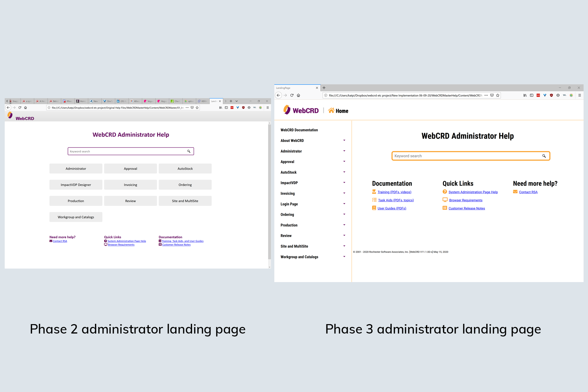Open a new tab in the Phase 3 browser
Image resolution: width=588 pixels, height=392 pixels.
(x=324, y=88)
